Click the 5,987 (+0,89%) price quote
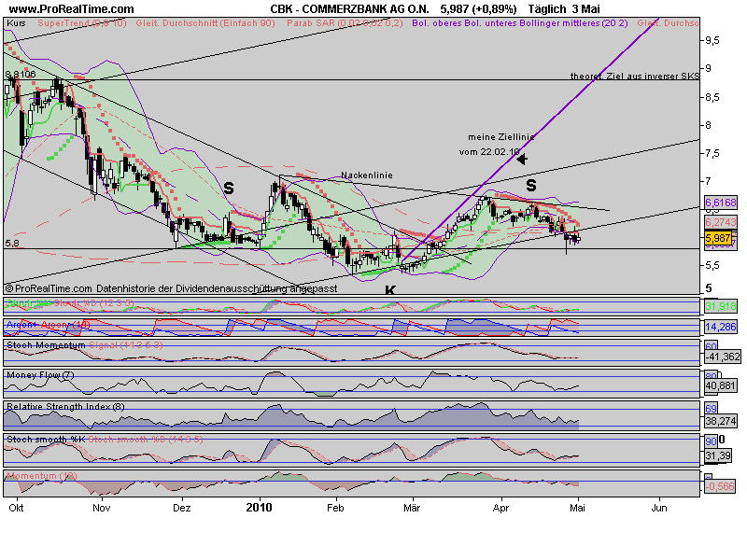Image resolution: width=747 pixels, height=560 pixels. [x=478, y=8]
